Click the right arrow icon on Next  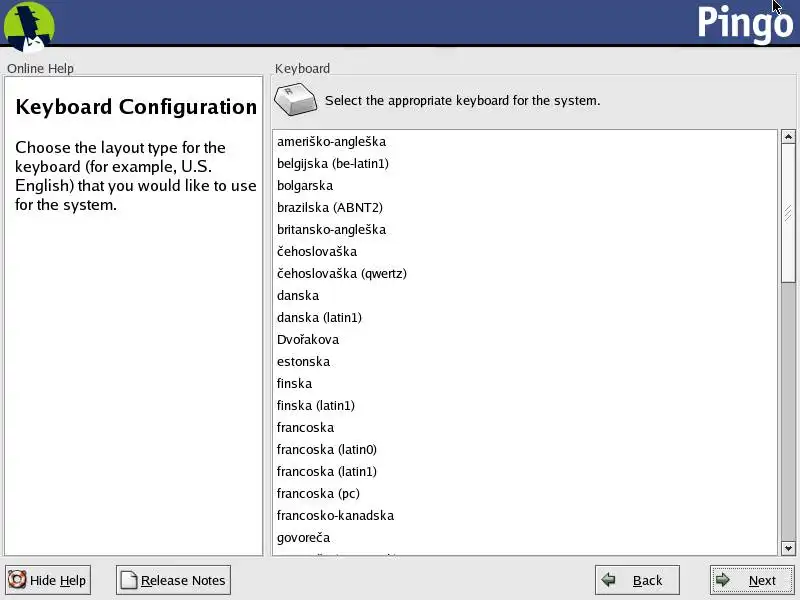(x=723, y=580)
